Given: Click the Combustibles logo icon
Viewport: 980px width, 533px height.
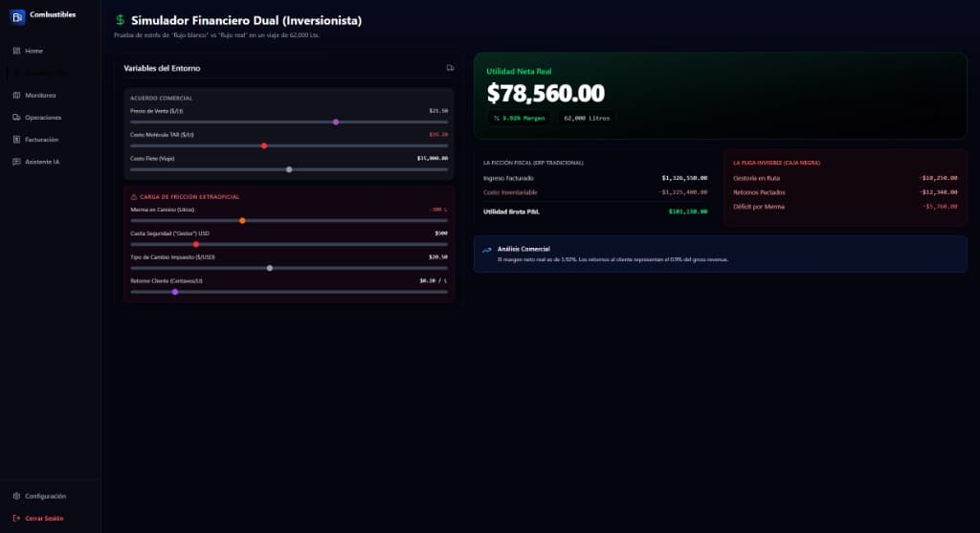Looking at the screenshot, I should point(17,15).
